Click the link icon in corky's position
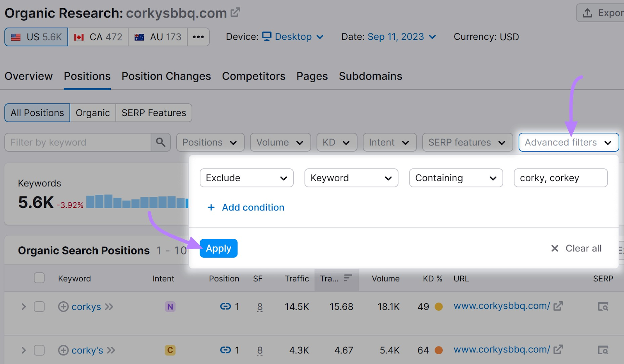This screenshot has width=624, height=364. pos(225,350)
